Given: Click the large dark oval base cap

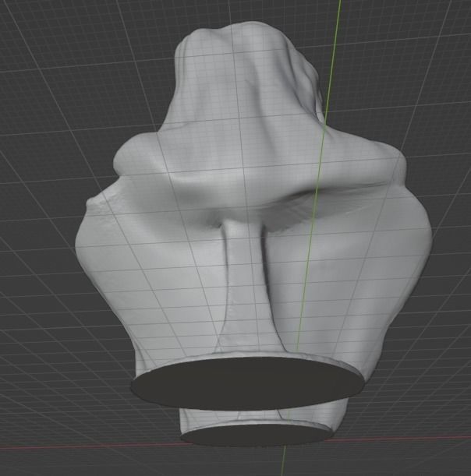Looking at the screenshot, I should click(x=248, y=383).
